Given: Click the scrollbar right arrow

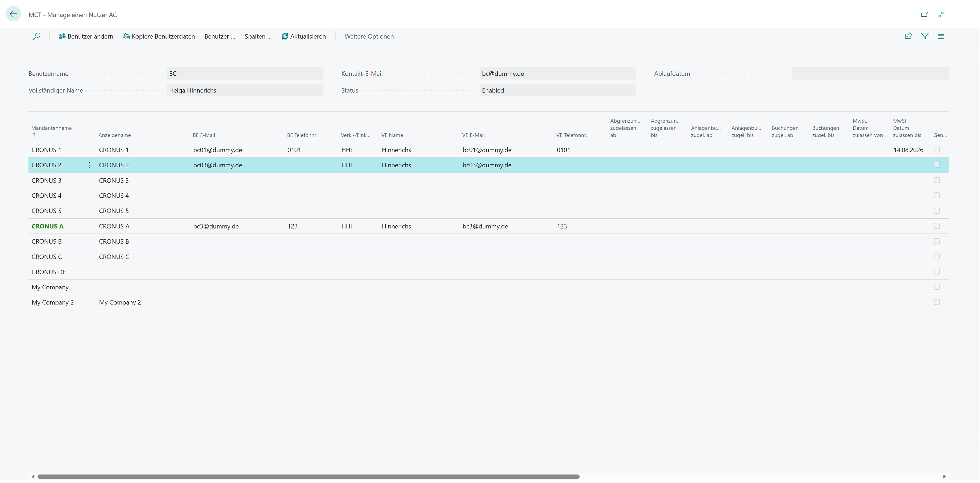Looking at the screenshot, I should coord(944,477).
